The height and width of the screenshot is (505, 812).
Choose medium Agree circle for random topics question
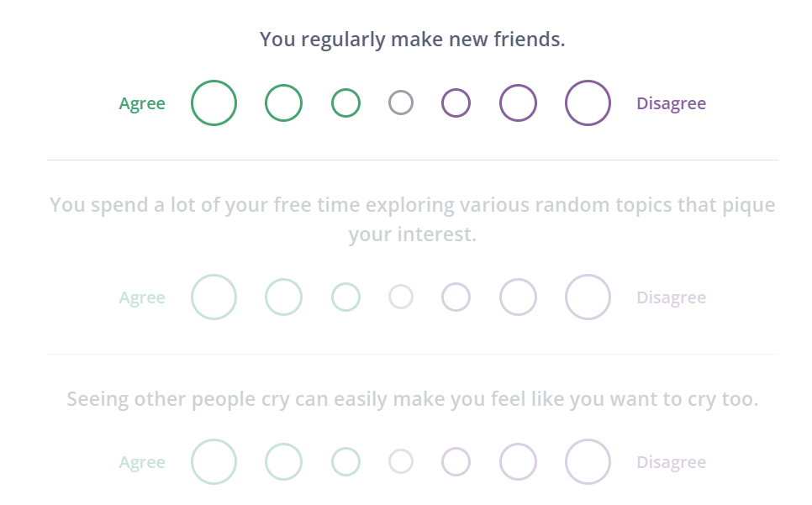(x=283, y=297)
